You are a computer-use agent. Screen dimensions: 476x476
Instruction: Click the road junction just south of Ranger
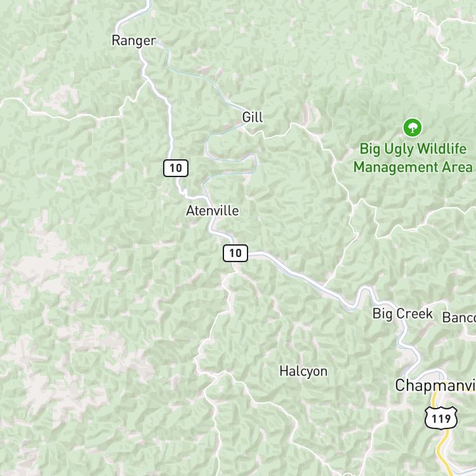point(147,79)
